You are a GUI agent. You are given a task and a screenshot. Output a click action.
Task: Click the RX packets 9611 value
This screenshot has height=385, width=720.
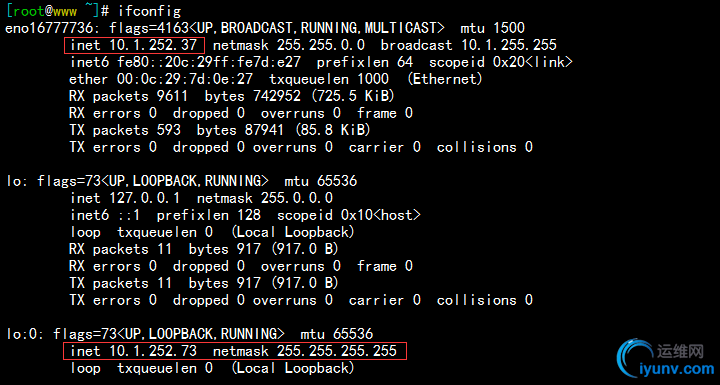128,96
